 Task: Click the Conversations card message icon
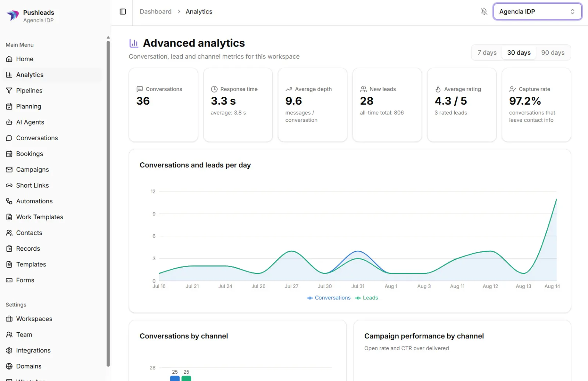coord(140,89)
